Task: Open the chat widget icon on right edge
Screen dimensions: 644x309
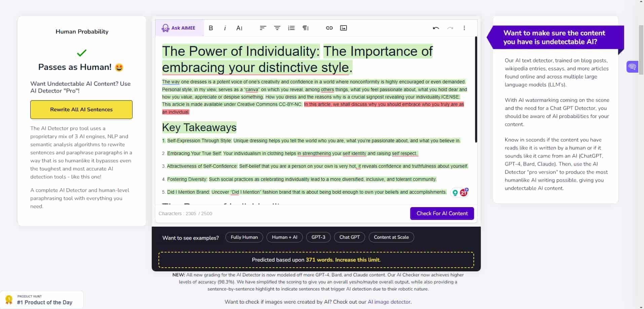Action: [632, 67]
